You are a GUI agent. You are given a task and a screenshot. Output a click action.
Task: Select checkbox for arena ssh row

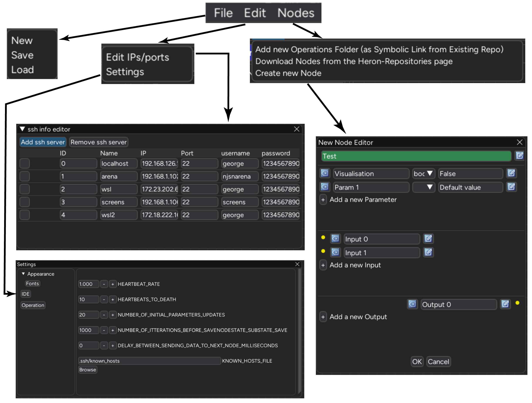pyautogui.click(x=25, y=177)
